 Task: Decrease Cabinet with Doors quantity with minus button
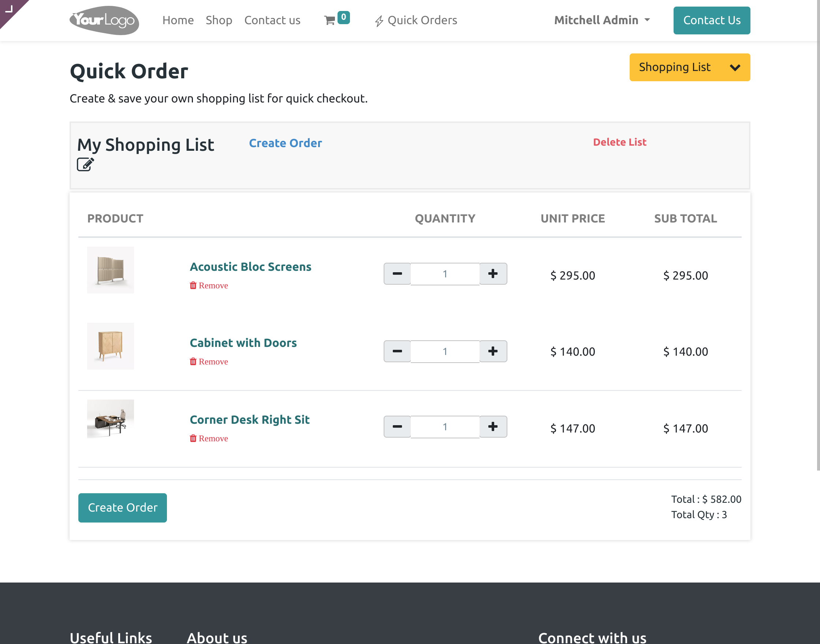coord(397,351)
